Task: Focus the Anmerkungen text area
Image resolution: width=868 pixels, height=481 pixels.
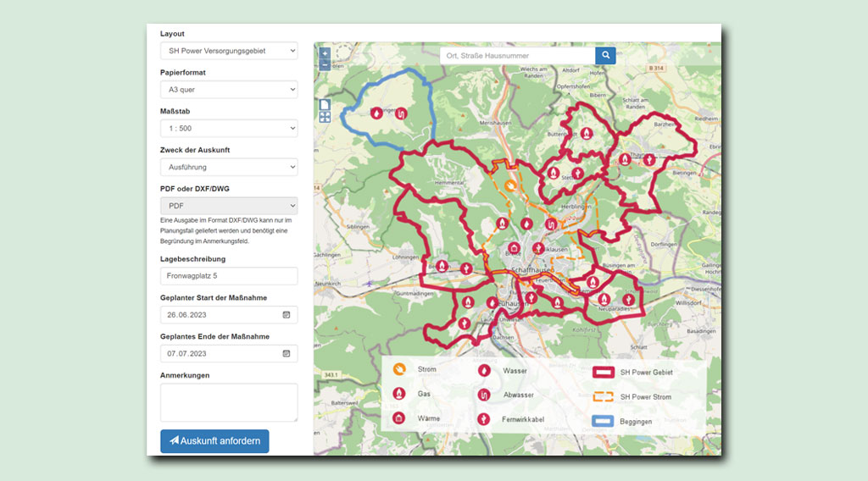Action: pyautogui.click(x=229, y=402)
